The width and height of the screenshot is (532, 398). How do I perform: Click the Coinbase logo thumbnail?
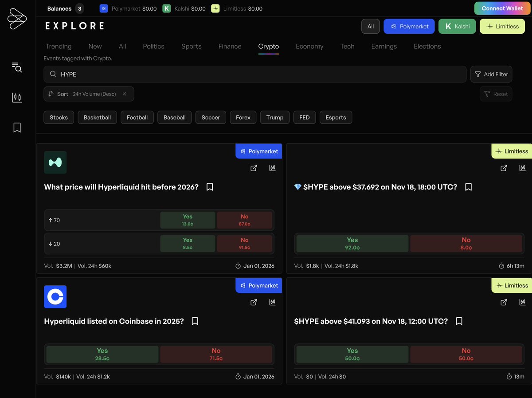(55, 297)
